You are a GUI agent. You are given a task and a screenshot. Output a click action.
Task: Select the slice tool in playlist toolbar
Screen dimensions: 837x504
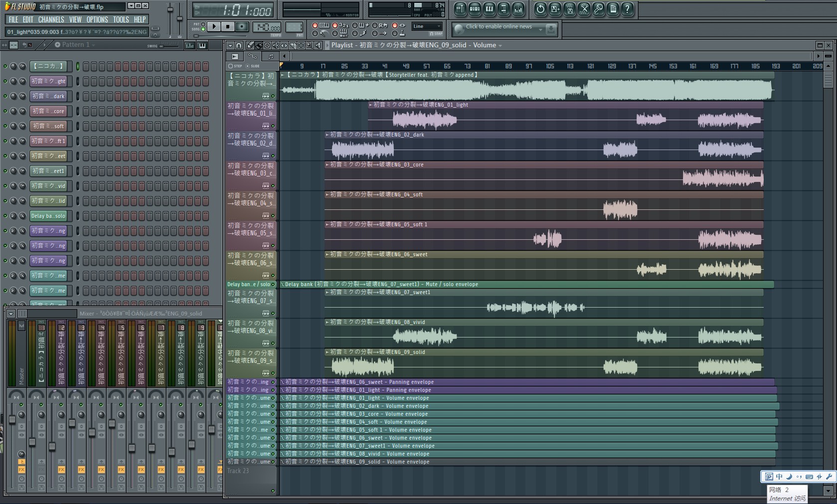[293, 45]
